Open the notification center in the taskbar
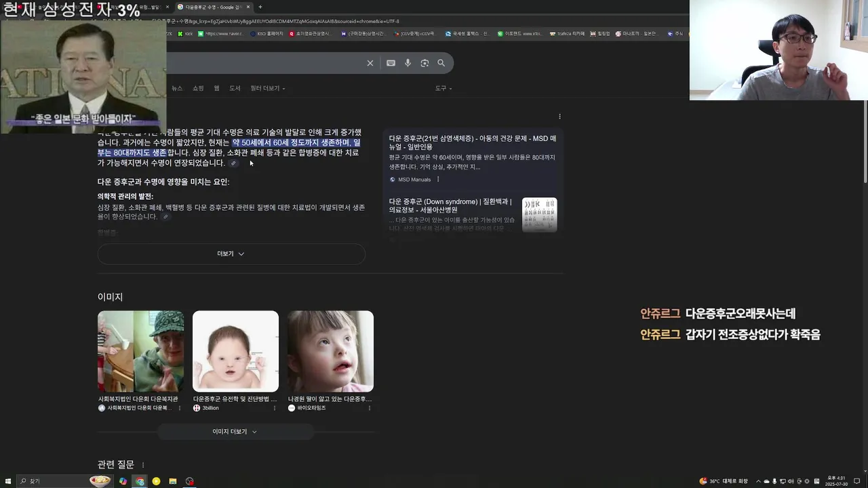Viewport: 868px width, 488px height. tap(857, 481)
